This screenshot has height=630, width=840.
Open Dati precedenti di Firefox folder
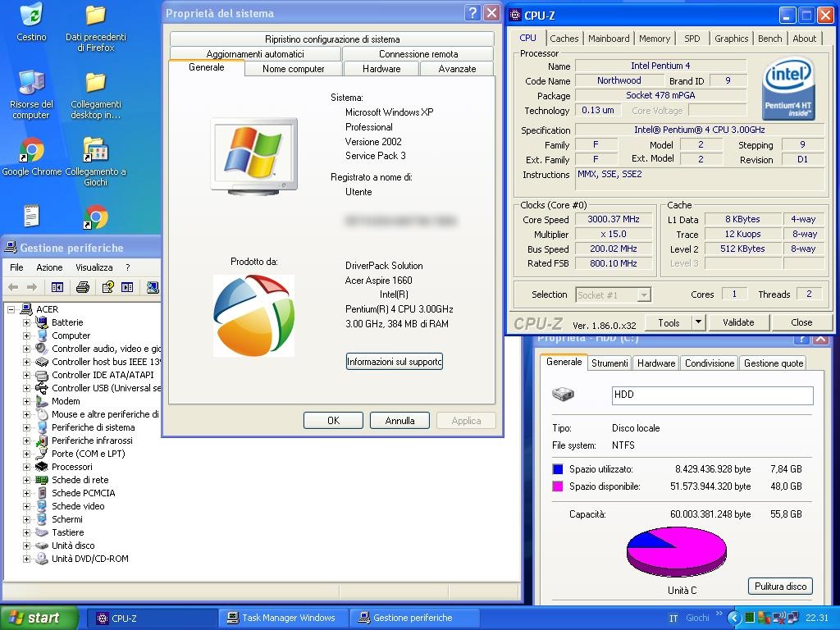[x=95, y=15]
